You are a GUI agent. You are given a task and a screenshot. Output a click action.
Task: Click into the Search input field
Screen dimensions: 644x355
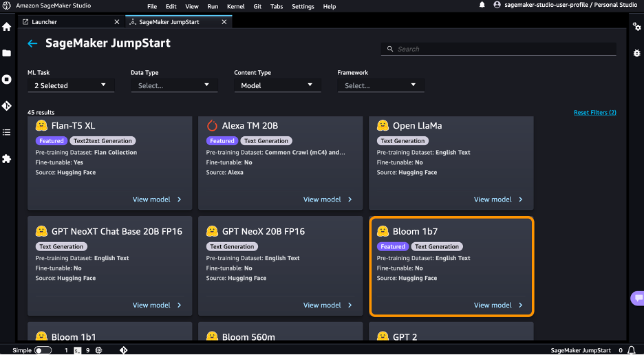click(x=499, y=49)
